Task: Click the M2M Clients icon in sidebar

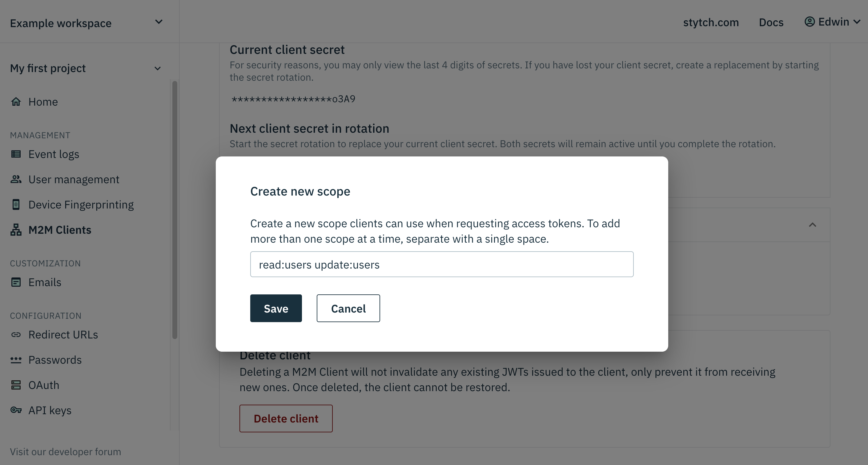Action: point(16,229)
